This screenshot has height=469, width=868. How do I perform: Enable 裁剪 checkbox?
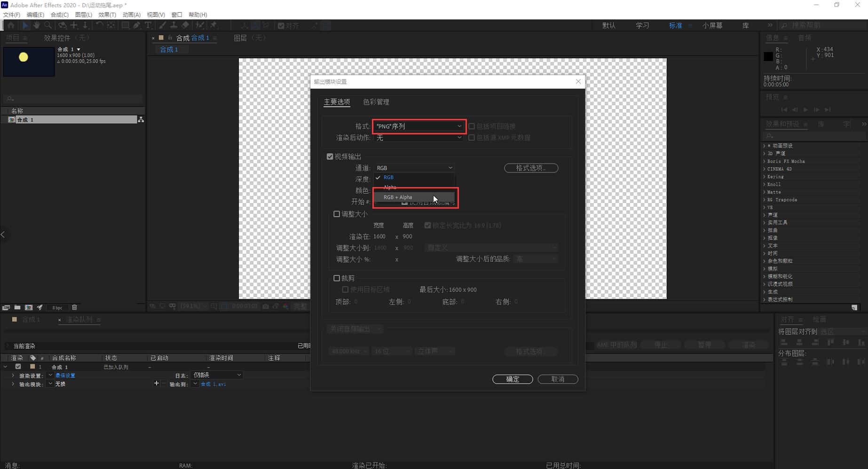click(337, 278)
